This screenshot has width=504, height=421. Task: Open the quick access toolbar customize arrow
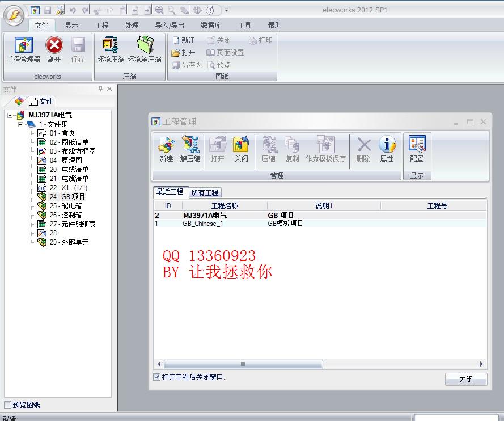[226, 10]
